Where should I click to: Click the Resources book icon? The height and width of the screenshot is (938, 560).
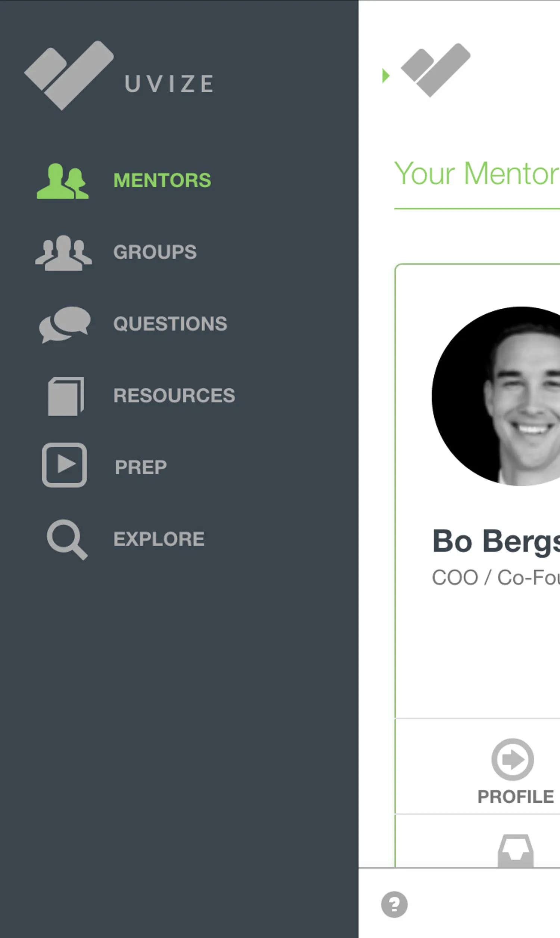66,396
